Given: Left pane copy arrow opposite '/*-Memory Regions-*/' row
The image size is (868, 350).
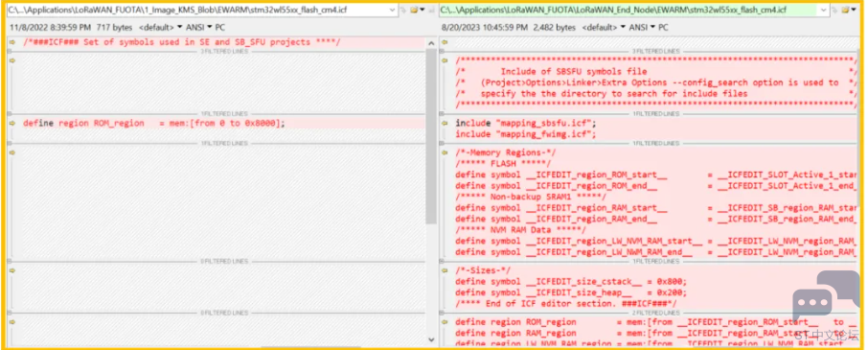Looking at the screenshot, I should click(x=12, y=152).
